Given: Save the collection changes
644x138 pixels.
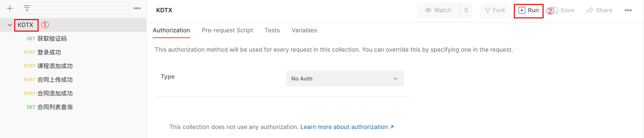Looking at the screenshot, I should click(x=563, y=10).
